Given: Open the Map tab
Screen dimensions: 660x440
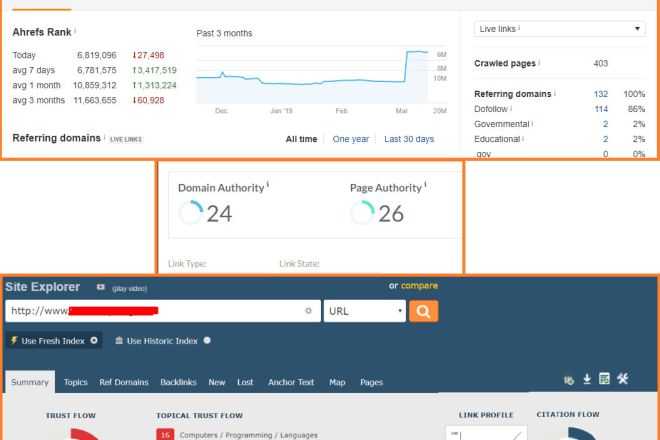Looking at the screenshot, I should [x=337, y=382].
